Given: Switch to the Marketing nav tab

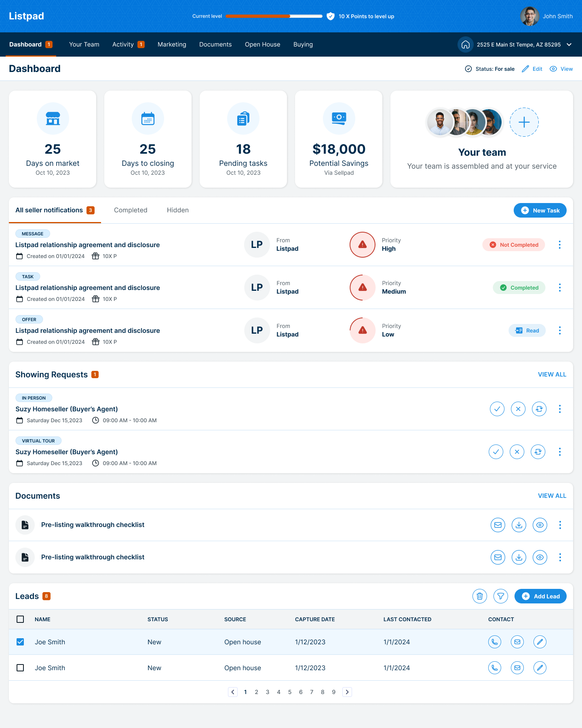Looking at the screenshot, I should [172, 44].
